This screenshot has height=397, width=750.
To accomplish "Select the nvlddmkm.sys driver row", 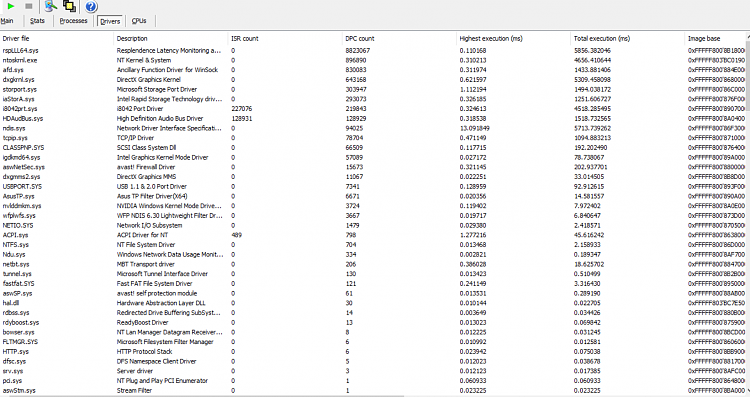I will (x=373, y=206).
